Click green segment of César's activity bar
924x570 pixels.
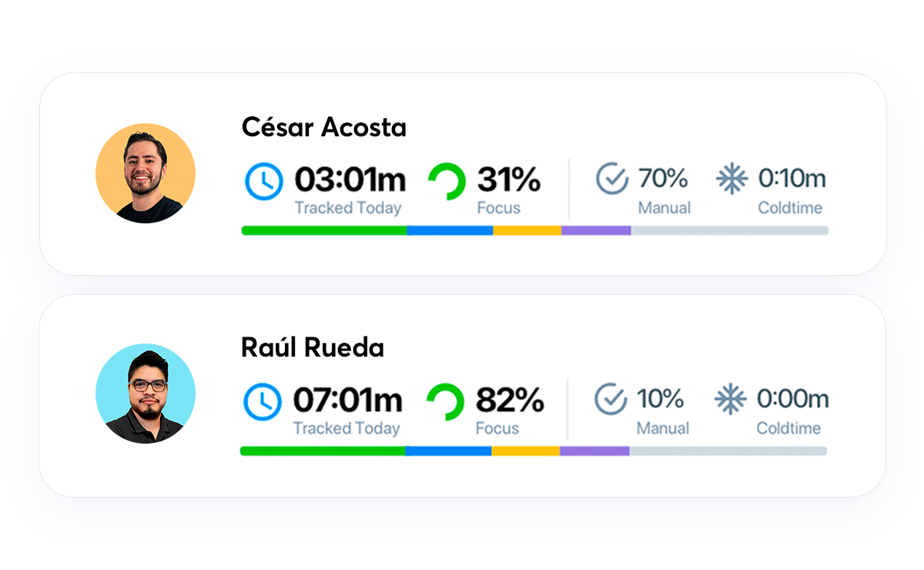[323, 230]
